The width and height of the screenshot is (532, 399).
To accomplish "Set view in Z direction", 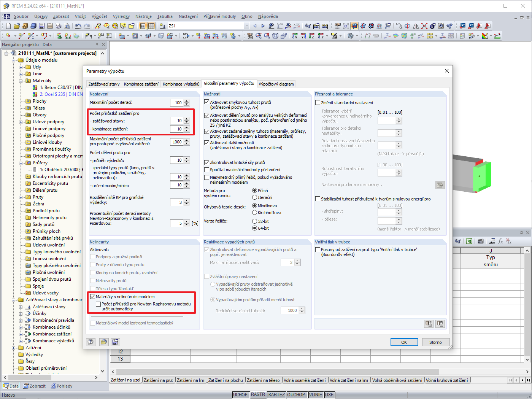I will tap(311, 35).
